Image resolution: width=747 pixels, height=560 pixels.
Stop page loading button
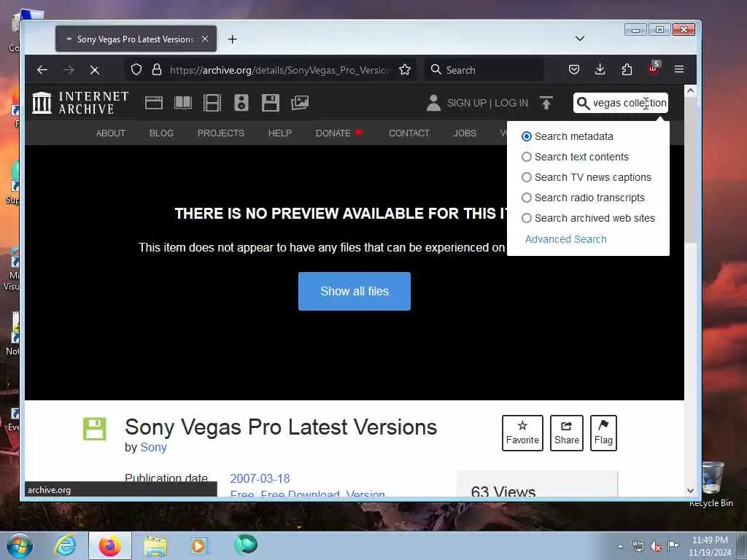coord(94,70)
